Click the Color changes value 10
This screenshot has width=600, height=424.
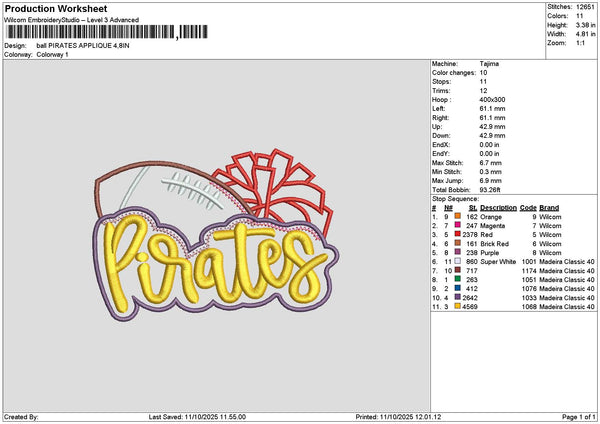click(x=483, y=73)
